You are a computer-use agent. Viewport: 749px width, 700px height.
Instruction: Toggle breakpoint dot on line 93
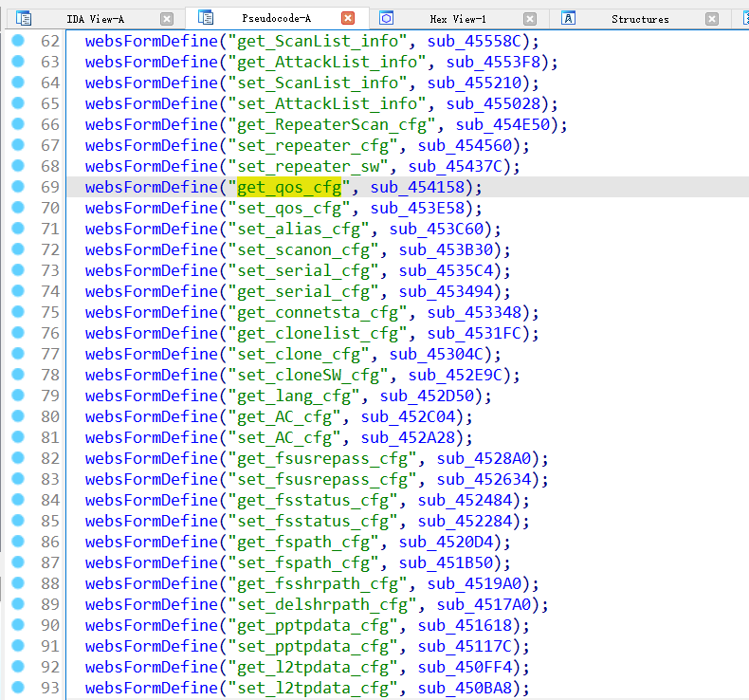[x=18, y=688]
